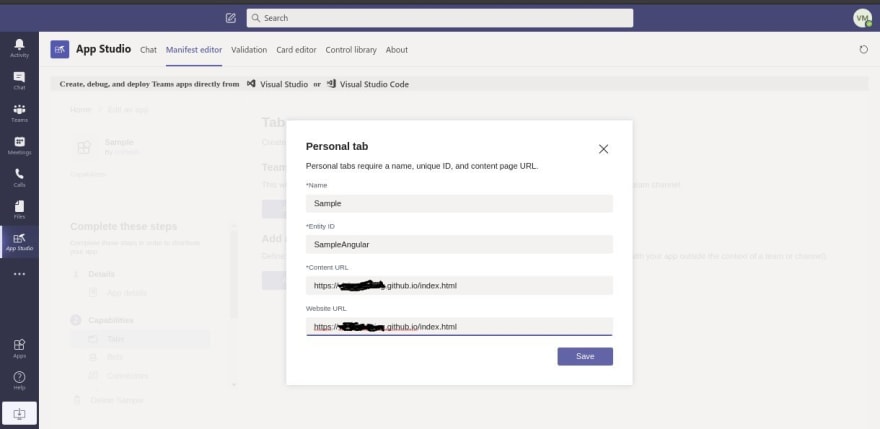The image size is (880, 429).
Task: Open Chat in the left sidebar
Action: [19, 81]
